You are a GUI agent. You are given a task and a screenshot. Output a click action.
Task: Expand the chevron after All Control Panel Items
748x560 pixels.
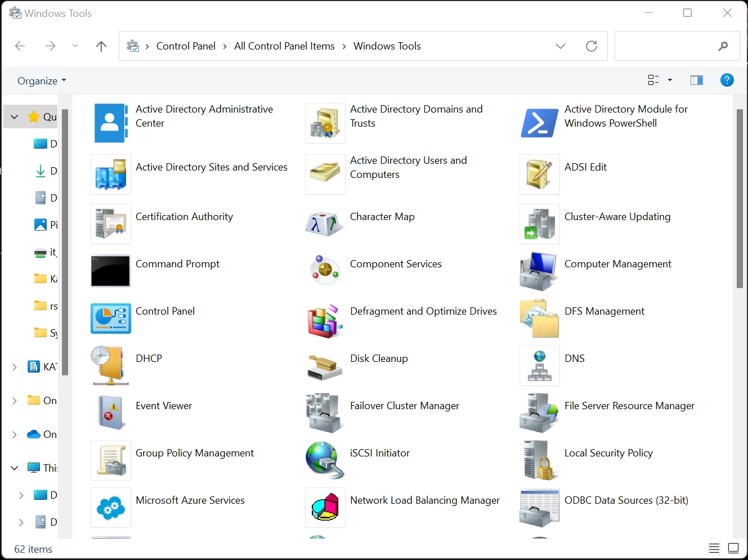tap(344, 46)
